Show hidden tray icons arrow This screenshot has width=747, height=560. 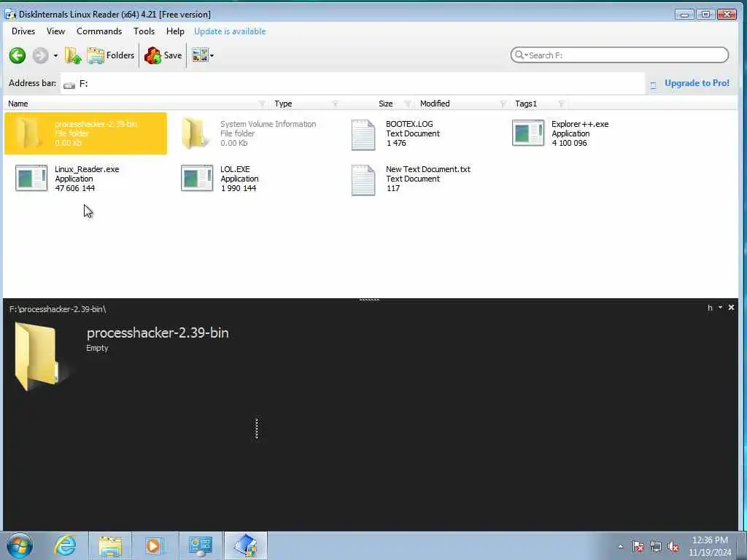(x=620, y=547)
